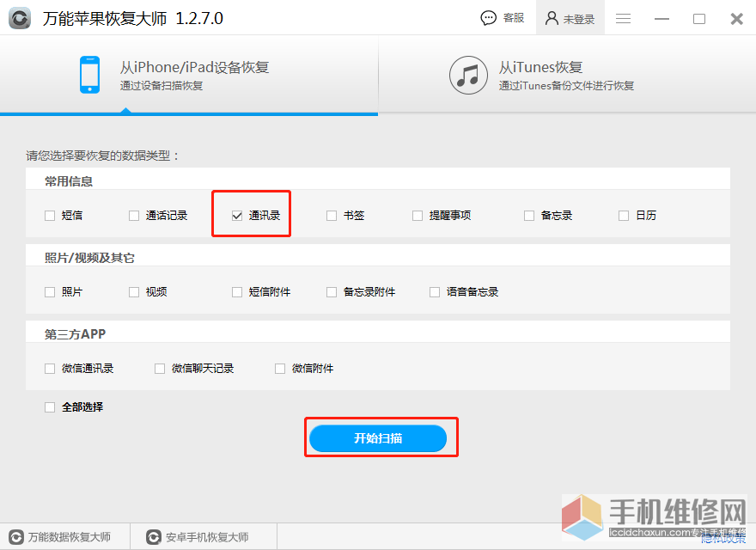Maximize the recovery app window
This screenshot has width=756, height=550.
coord(699,19)
